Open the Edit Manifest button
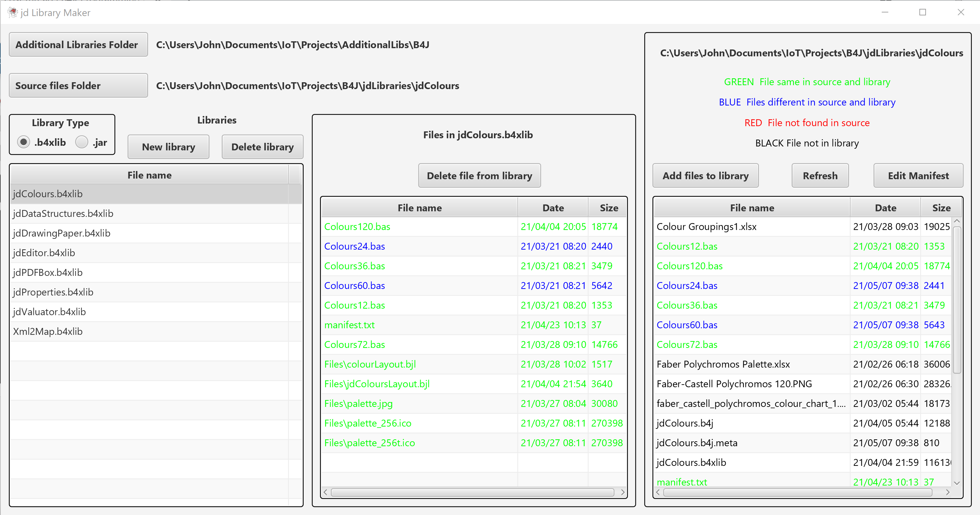This screenshot has width=980, height=515. [918, 176]
